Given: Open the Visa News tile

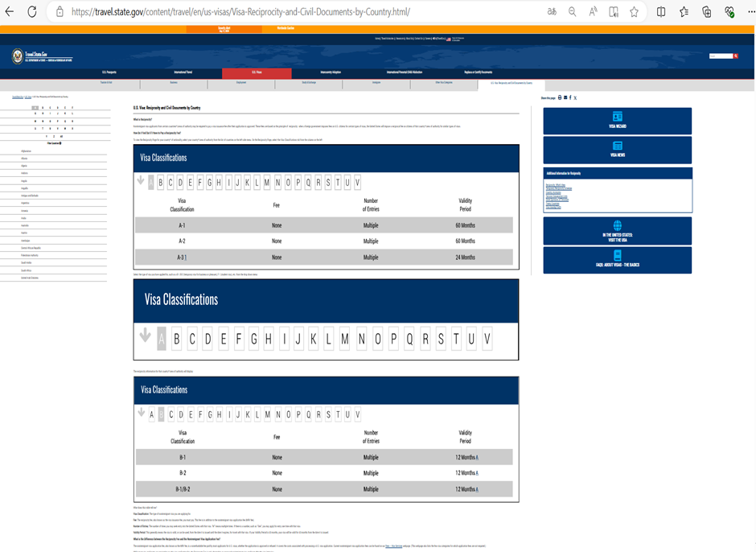Looking at the screenshot, I should tap(617, 150).
